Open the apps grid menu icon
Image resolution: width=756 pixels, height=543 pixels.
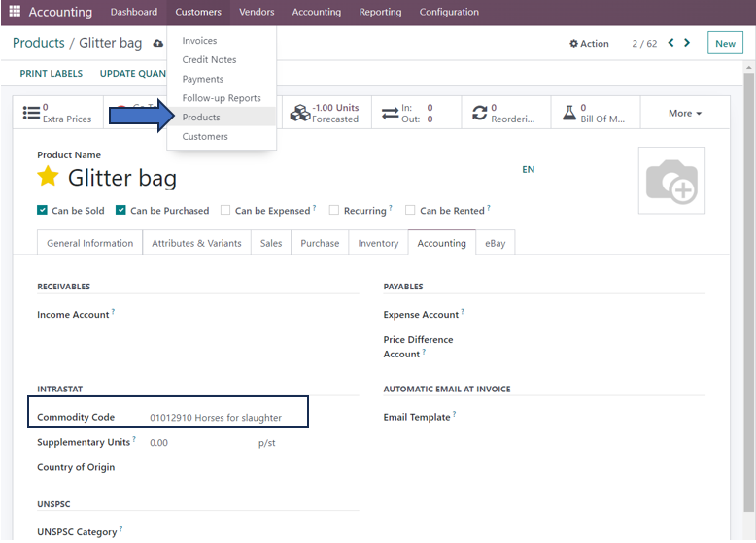tap(15, 13)
